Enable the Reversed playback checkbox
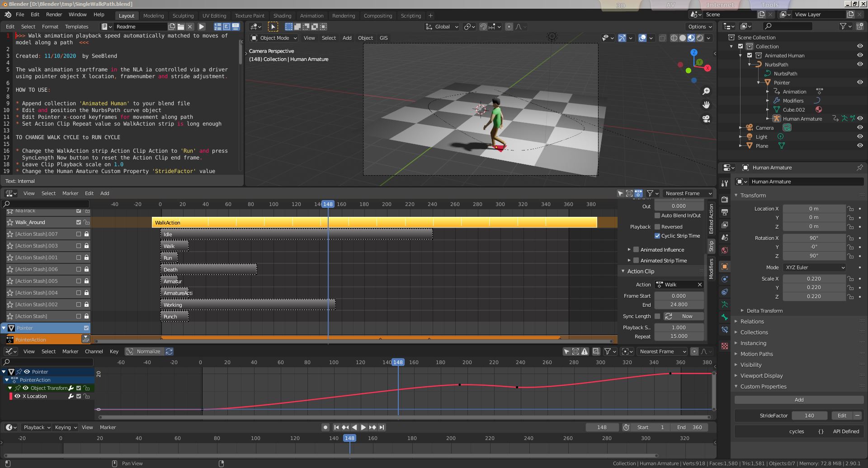The width and height of the screenshot is (868, 468). pos(657,227)
